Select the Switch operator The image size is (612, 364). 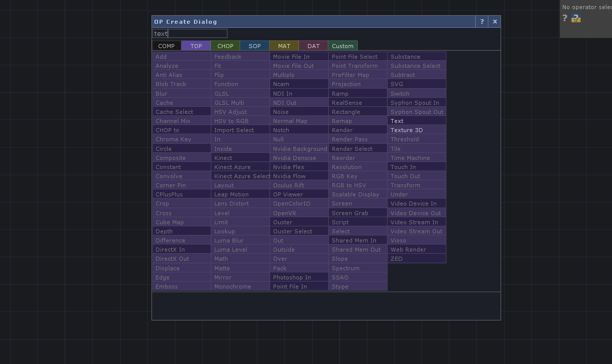tap(417, 94)
